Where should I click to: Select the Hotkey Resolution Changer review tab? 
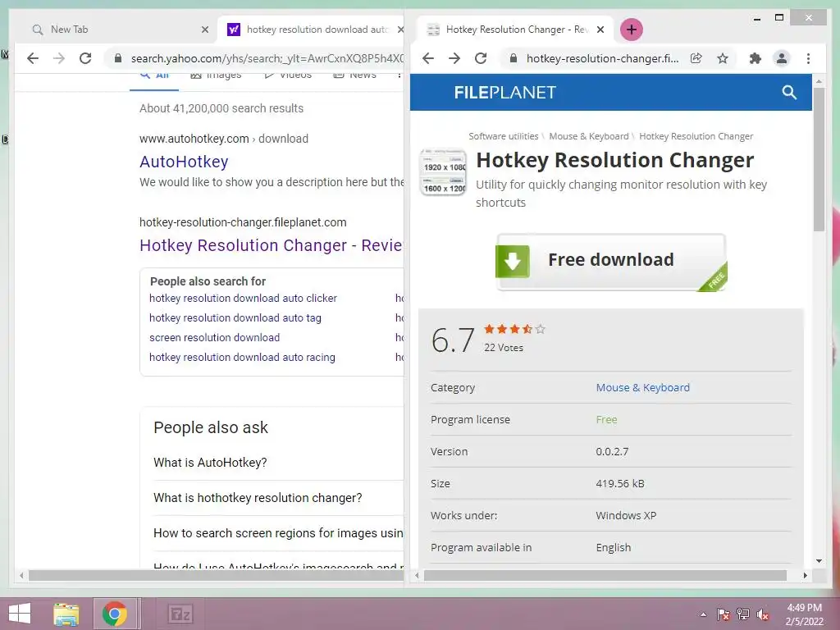click(514, 30)
